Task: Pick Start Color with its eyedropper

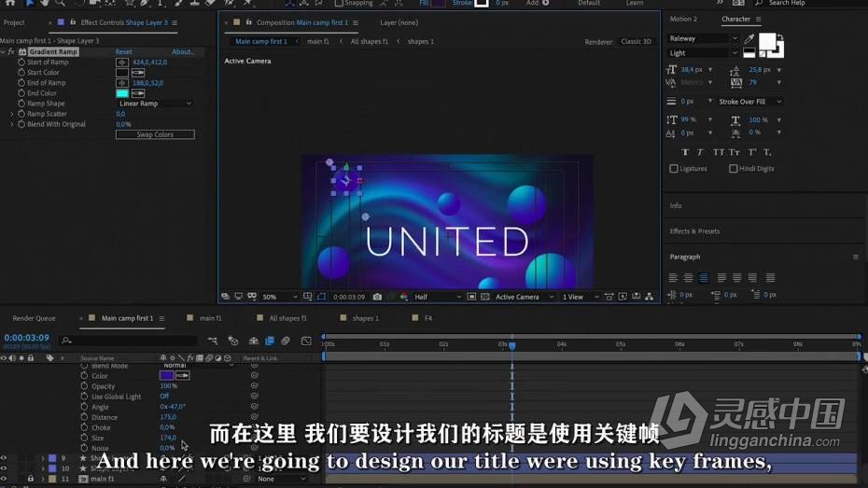Action: (138, 73)
